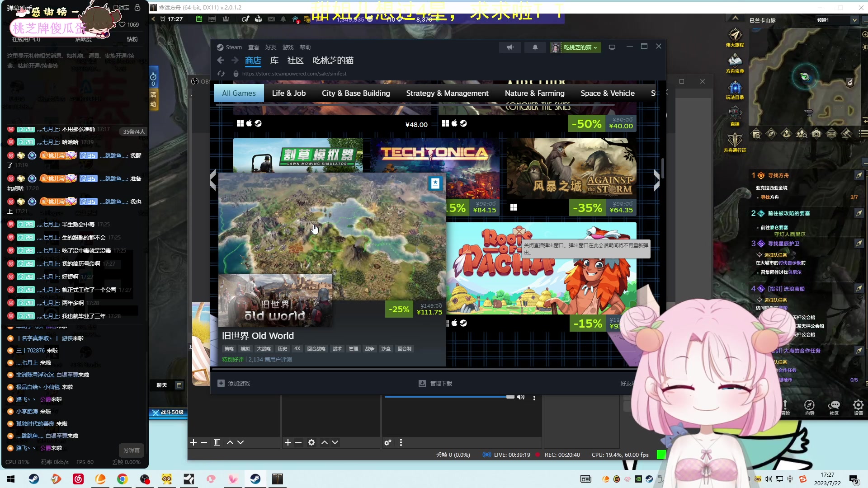
Task: Show previous games in Steam carousel
Action: point(213,181)
